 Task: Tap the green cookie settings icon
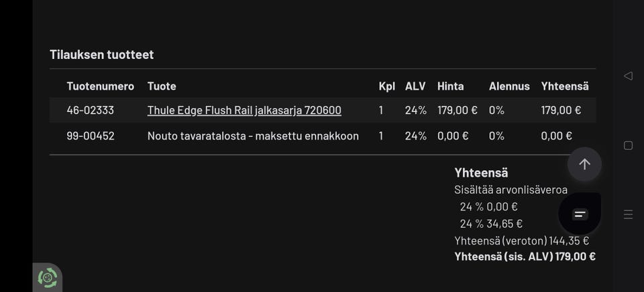click(48, 277)
